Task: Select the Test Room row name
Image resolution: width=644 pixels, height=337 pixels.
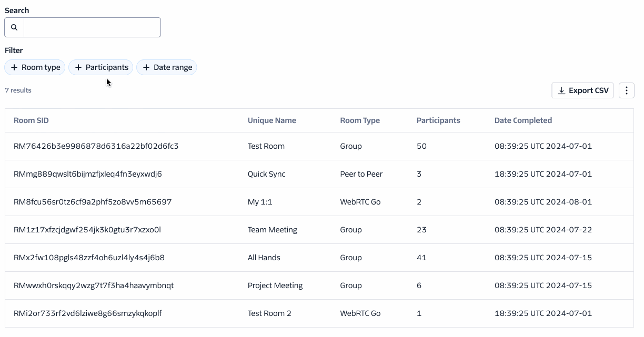Action: (x=266, y=146)
